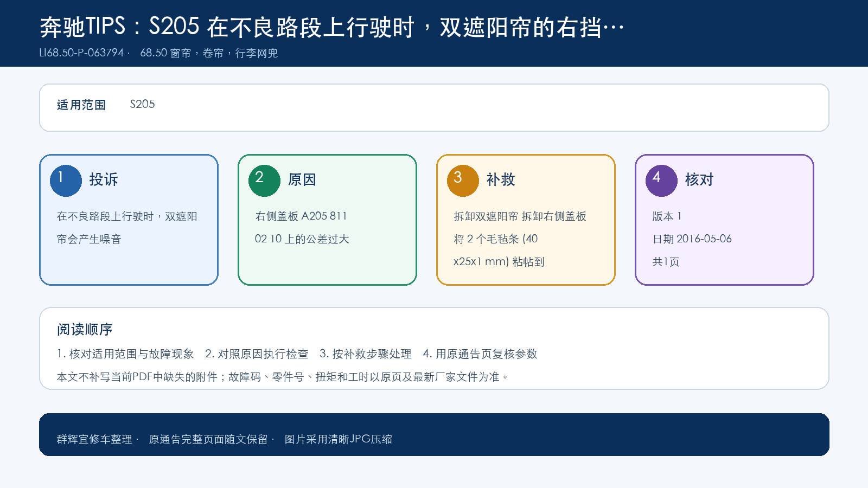
Task: Click the page title 奔驰TIPS：S205
Action: tap(119, 26)
